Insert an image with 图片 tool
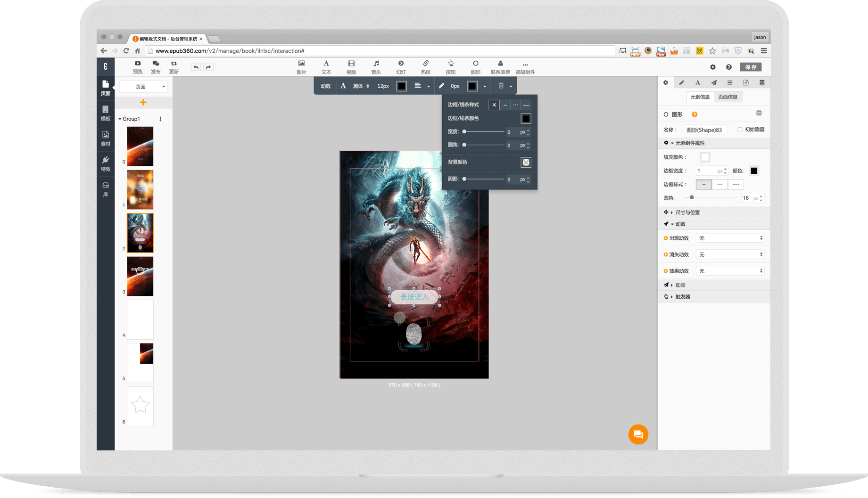The height and width of the screenshot is (498, 868). [301, 67]
